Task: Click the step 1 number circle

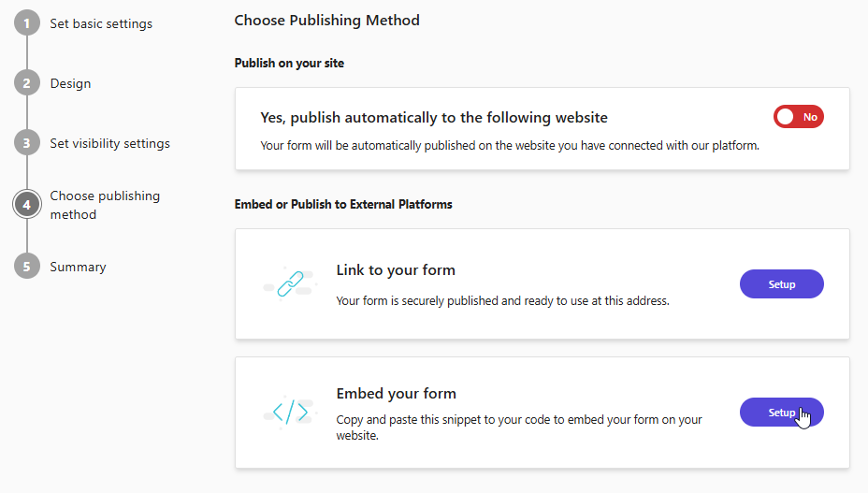Action: [x=27, y=23]
